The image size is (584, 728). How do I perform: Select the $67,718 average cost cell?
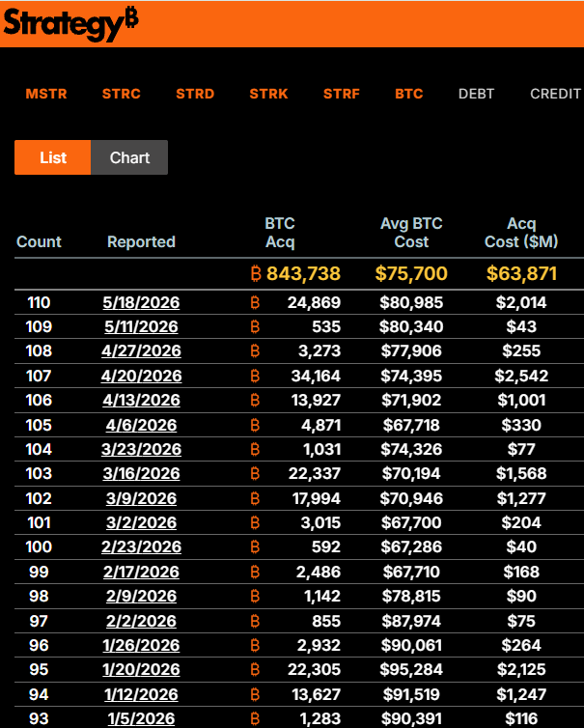411,425
